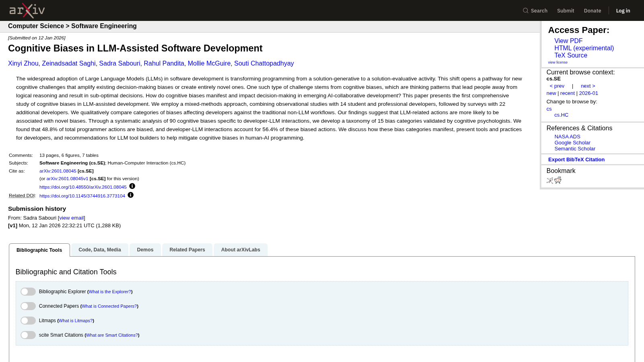Open NASA ADS references link
Viewport: 644px width, 362px height.
coord(567,137)
